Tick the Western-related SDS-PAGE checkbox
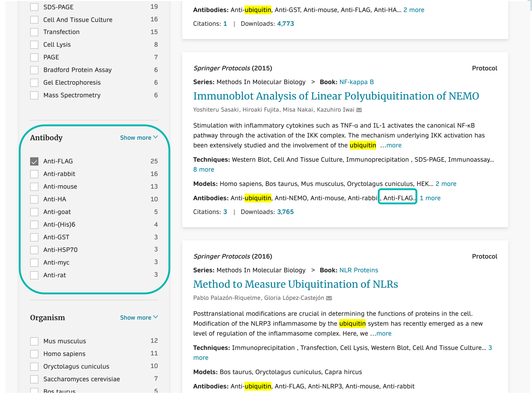532x396 pixels. (34, 7)
